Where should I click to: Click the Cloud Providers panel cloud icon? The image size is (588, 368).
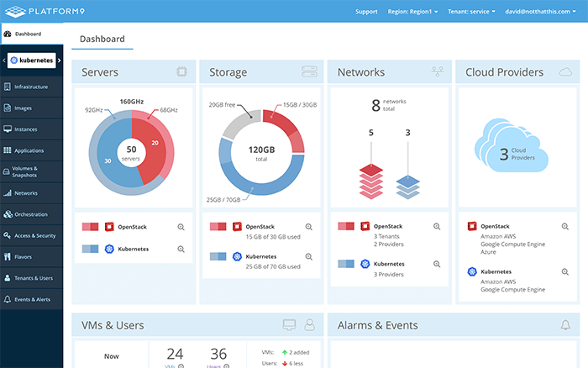[565, 71]
